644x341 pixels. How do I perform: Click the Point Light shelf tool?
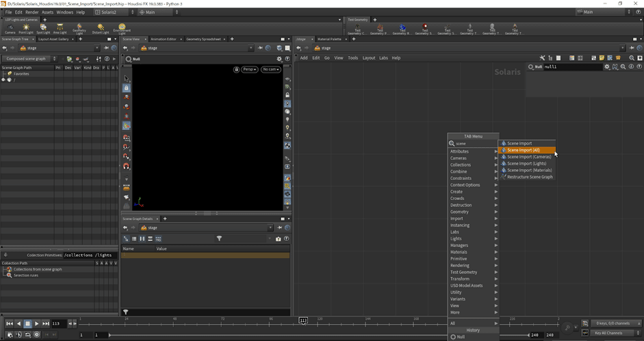pos(26,28)
